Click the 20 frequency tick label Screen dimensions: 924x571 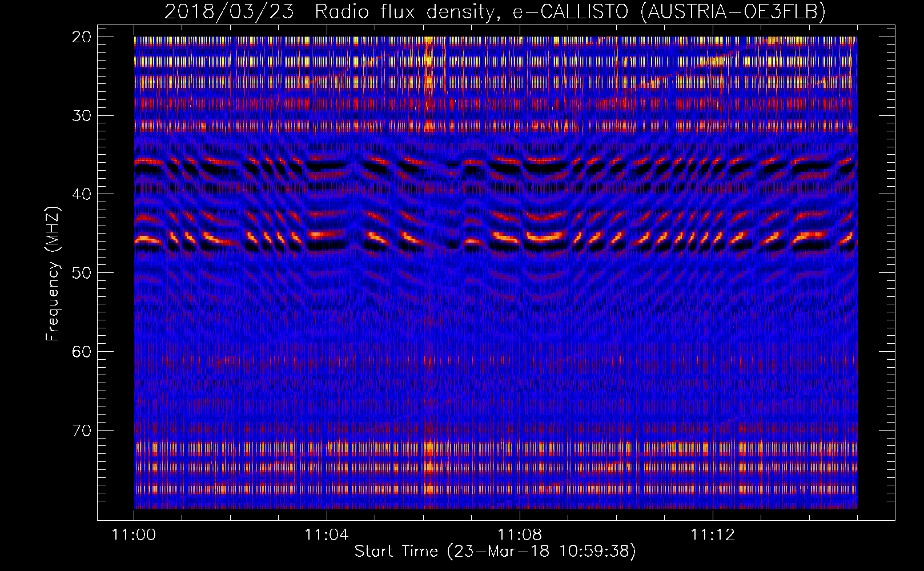click(82, 37)
